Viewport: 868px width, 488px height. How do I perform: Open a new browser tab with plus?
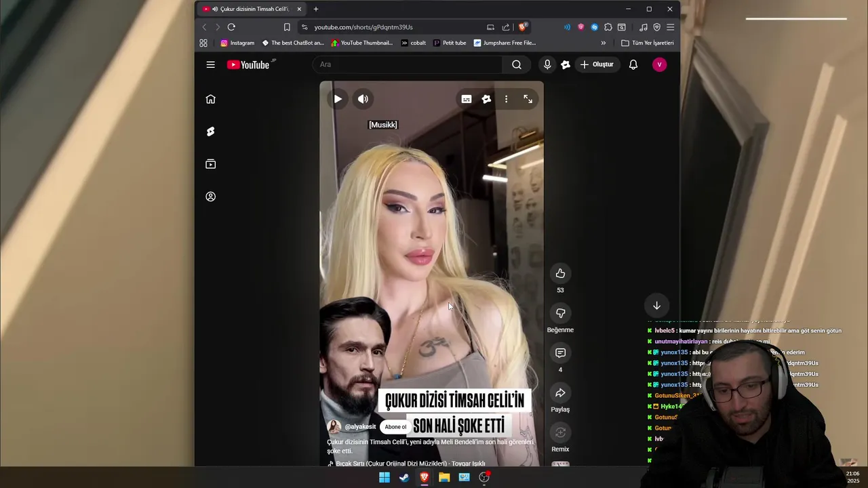click(316, 9)
